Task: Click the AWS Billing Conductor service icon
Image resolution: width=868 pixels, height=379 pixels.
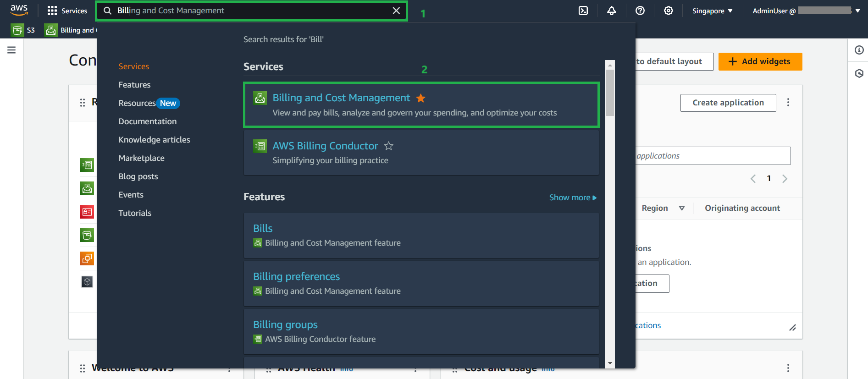Action: [260, 146]
